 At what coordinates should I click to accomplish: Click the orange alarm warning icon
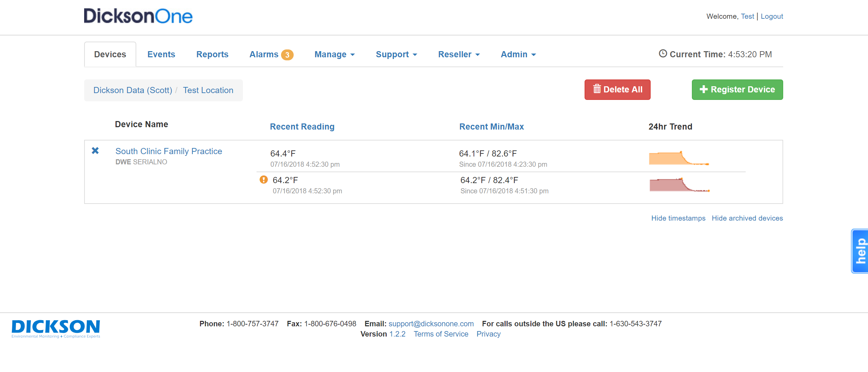pos(263,180)
